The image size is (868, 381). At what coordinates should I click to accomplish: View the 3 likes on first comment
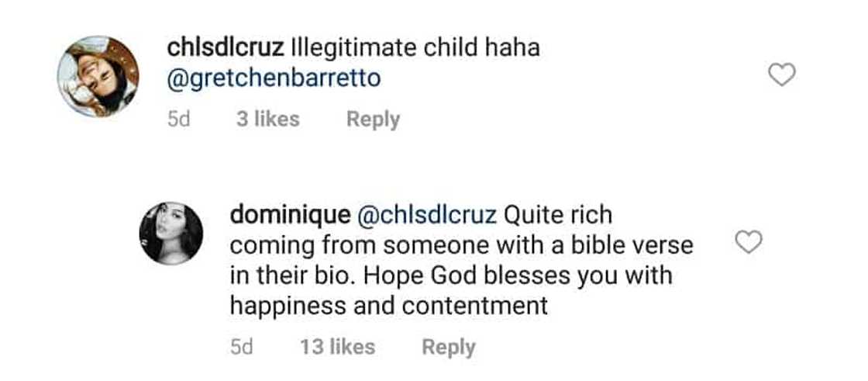pos(267,119)
